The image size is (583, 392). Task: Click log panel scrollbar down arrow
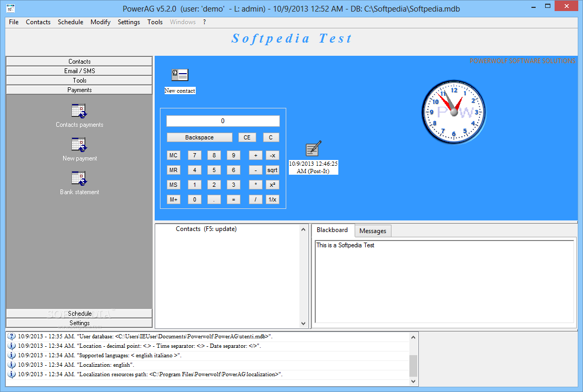coord(413,381)
